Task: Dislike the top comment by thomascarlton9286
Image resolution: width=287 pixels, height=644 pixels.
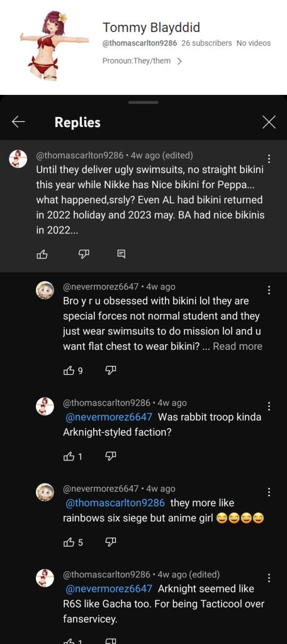Action: click(x=84, y=255)
